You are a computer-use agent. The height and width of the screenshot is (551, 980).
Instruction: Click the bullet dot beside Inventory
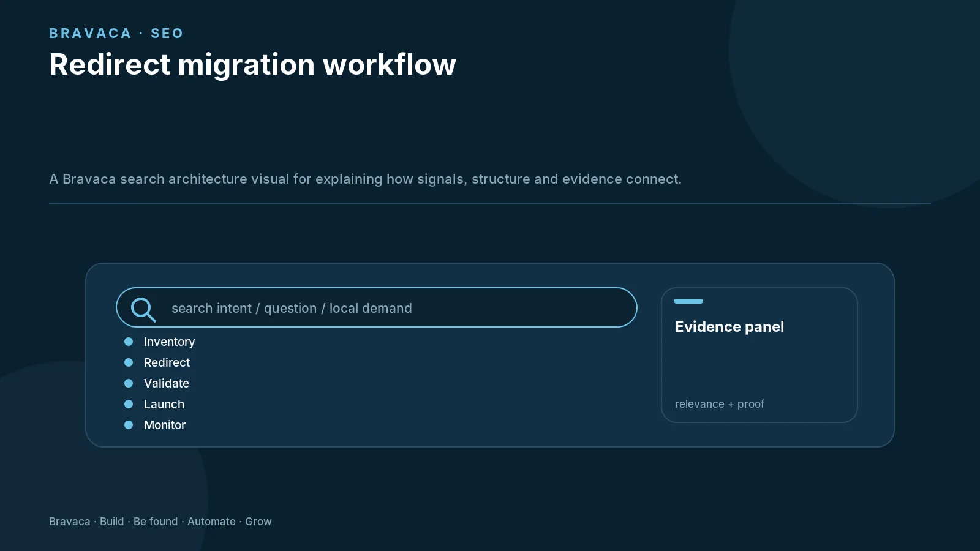coord(129,342)
